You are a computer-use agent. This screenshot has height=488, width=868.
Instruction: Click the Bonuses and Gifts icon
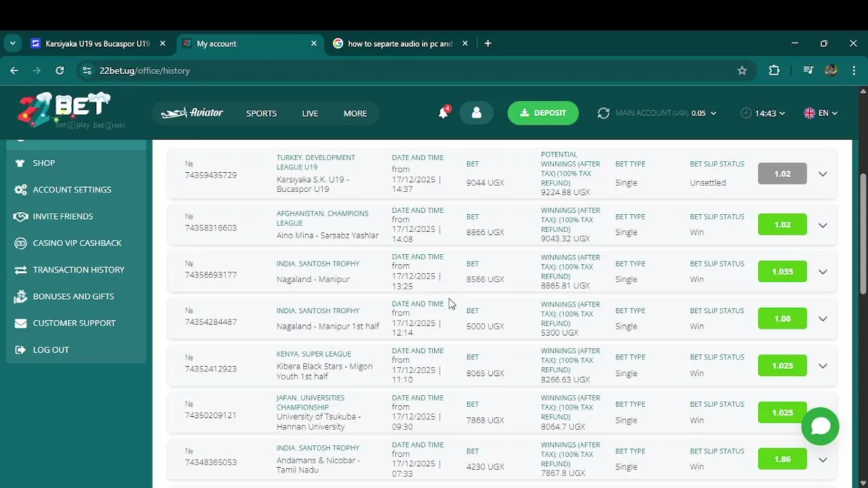click(20, 296)
